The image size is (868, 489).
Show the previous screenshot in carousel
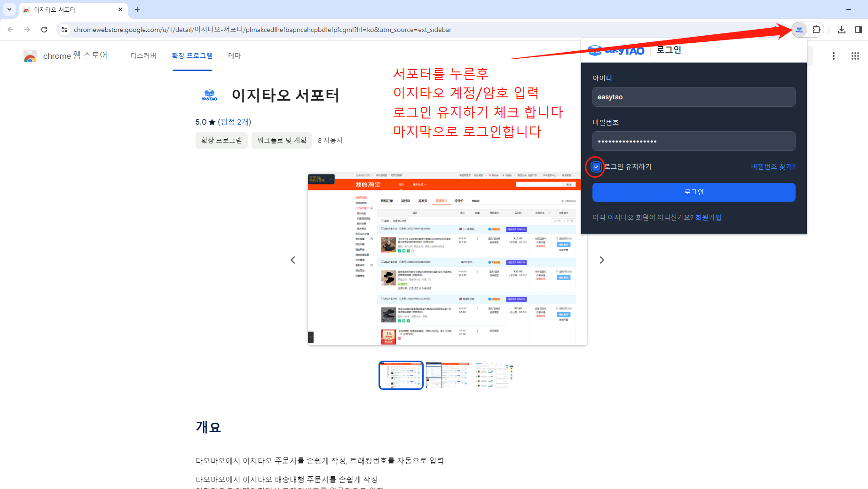(x=293, y=260)
